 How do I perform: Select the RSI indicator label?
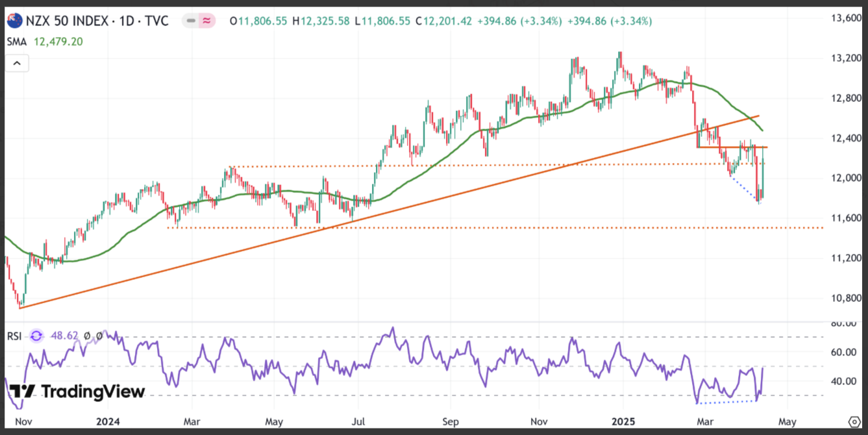[x=16, y=336]
